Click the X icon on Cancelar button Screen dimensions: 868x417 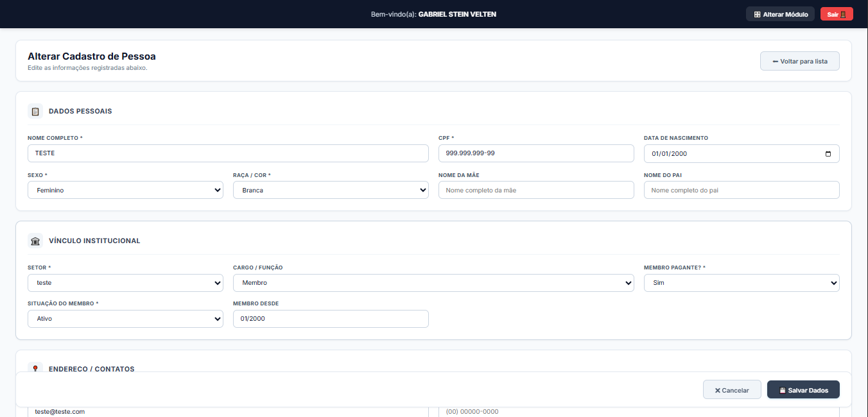(718, 390)
